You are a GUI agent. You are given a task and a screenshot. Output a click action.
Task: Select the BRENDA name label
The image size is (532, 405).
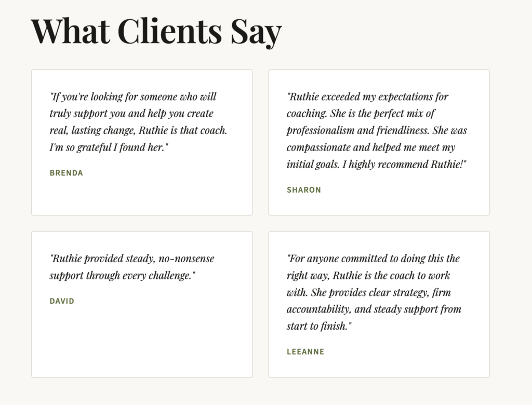[66, 173]
